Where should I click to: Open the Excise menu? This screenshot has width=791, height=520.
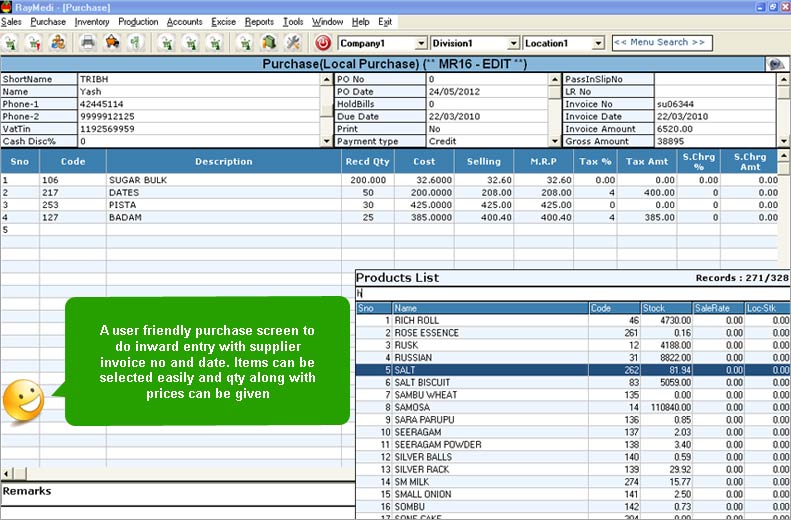[x=223, y=22]
